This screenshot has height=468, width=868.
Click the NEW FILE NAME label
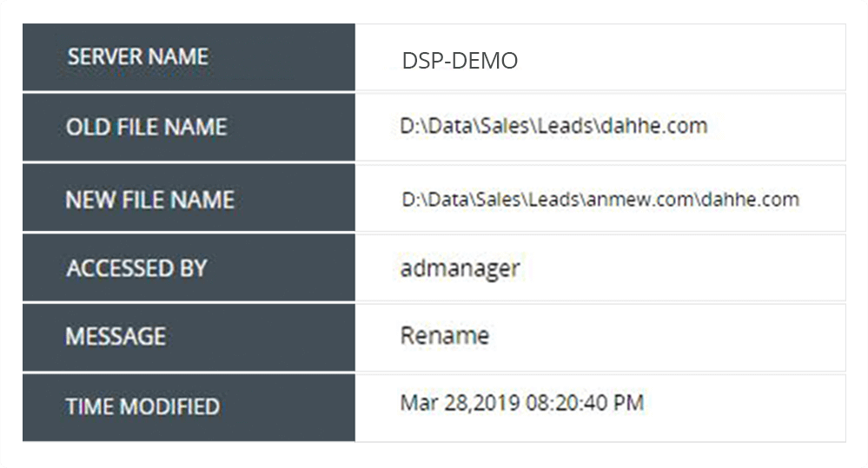(149, 200)
